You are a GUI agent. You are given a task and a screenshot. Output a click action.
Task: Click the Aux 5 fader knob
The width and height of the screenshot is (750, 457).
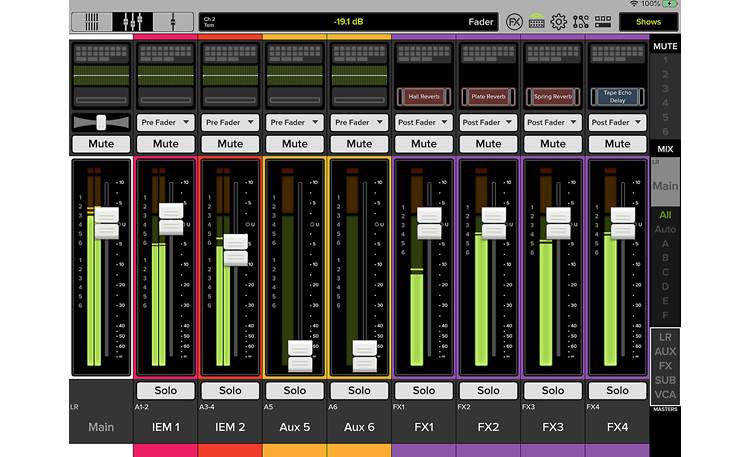click(x=300, y=356)
